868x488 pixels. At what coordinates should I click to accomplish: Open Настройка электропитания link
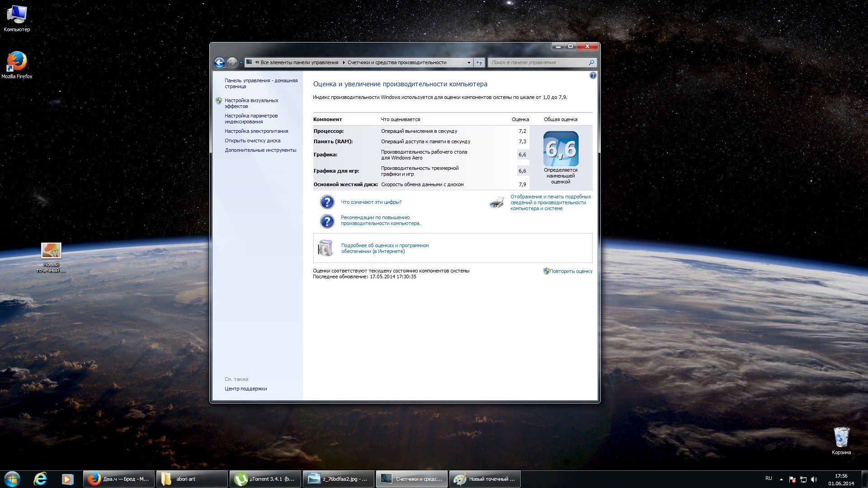pos(256,131)
